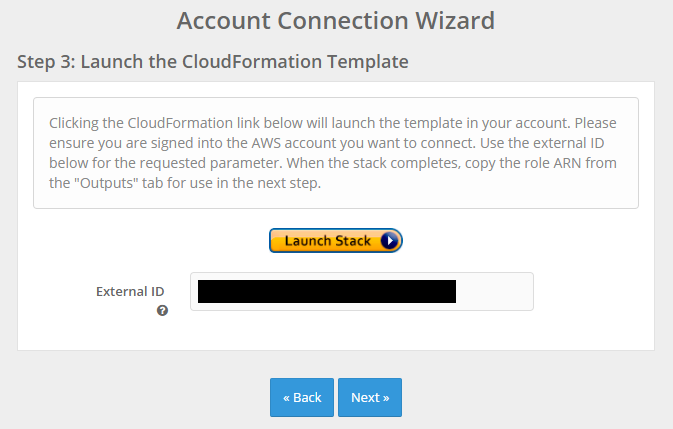Click the word "Outputs" in the instructions
Image resolution: width=673 pixels, height=429 pixels.
[106, 183]
